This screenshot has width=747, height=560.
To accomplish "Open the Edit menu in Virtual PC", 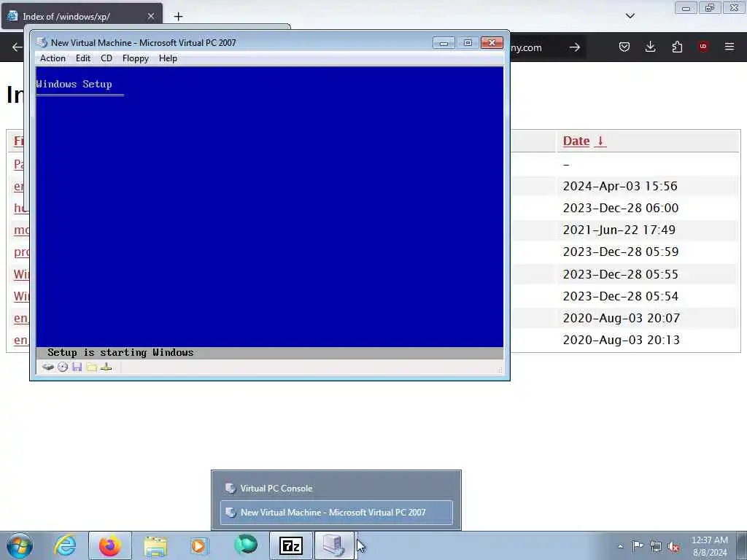I will pyautogui.click(x=83, y=58).
